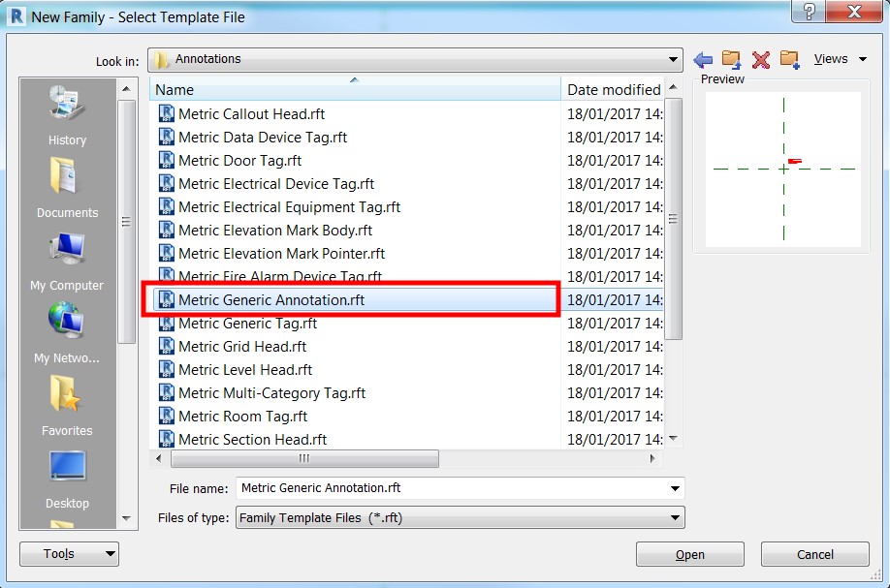Click the horizontal scrollbar thumb of file list
Viewport: 890px width, 588px height.
point(304,458)
